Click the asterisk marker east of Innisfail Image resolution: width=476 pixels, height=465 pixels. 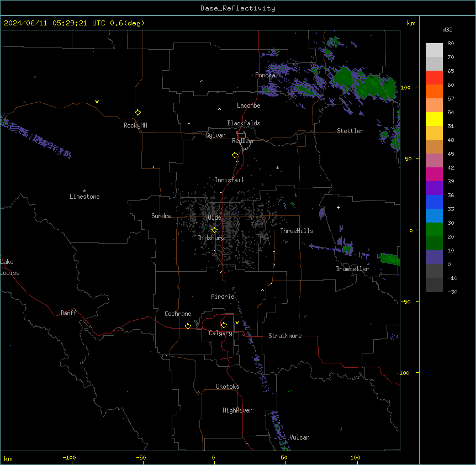pos(277,167)
